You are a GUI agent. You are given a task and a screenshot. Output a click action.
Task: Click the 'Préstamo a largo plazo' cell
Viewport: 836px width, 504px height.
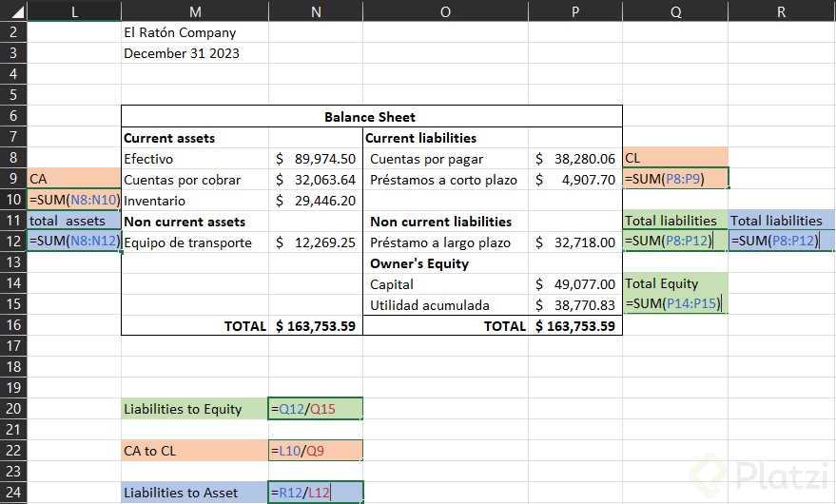(x=445, y=242)
